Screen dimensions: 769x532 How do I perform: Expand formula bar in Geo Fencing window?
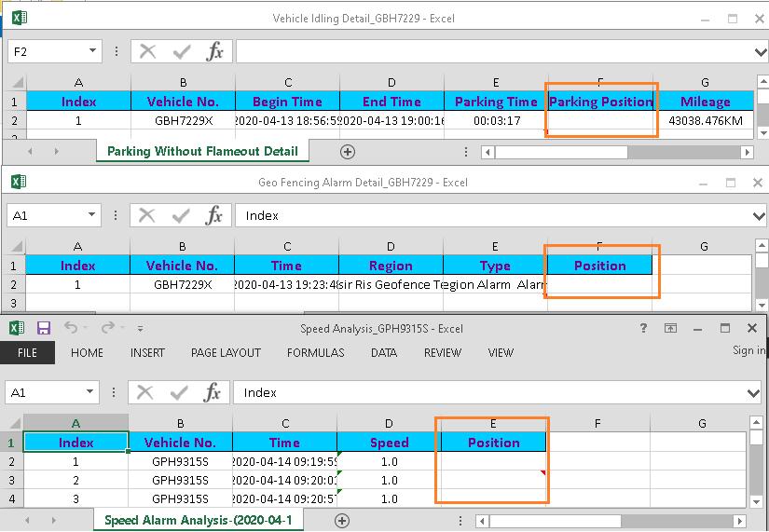(759, 216)
